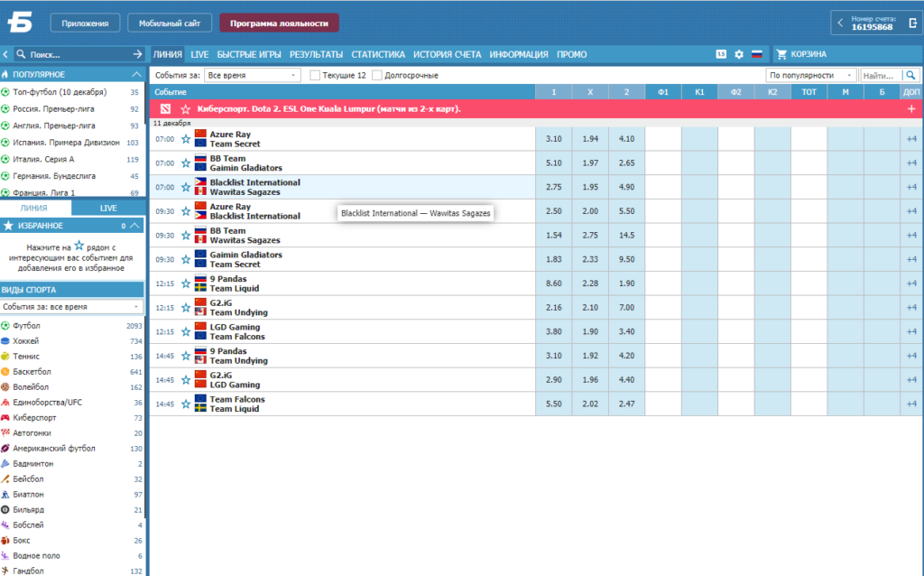Click the Баскетбол ball icon

pos(5,371)
